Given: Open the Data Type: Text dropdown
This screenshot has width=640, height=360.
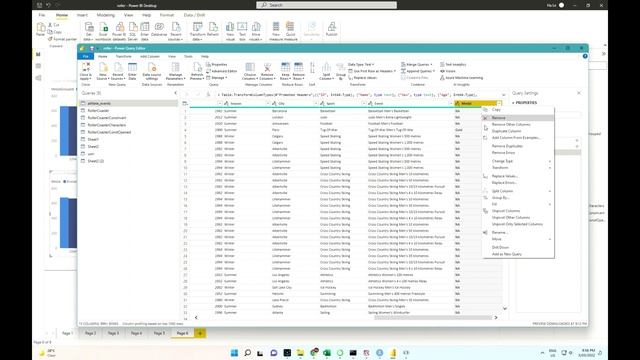Looking at the screenshot, I should [361, 64].
